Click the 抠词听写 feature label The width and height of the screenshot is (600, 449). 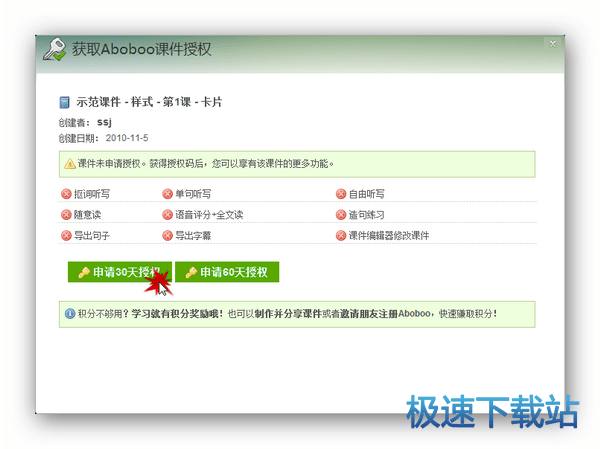click(92, 194)
